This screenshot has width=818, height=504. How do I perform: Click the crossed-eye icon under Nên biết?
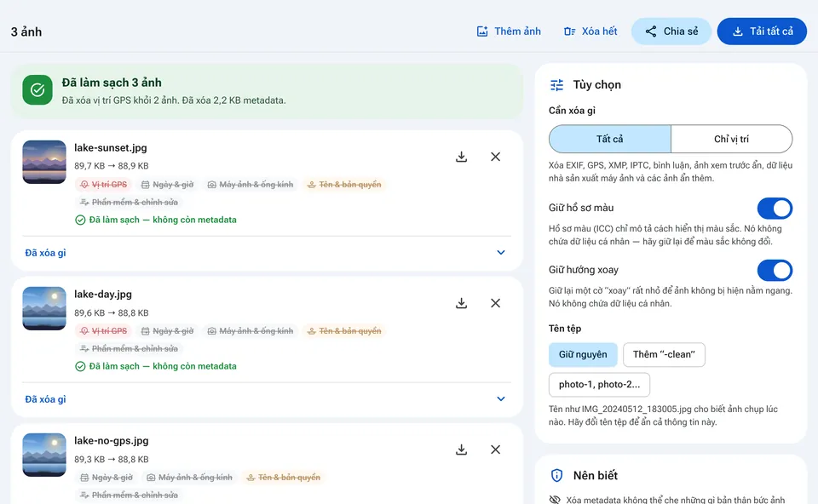point(555,499)
